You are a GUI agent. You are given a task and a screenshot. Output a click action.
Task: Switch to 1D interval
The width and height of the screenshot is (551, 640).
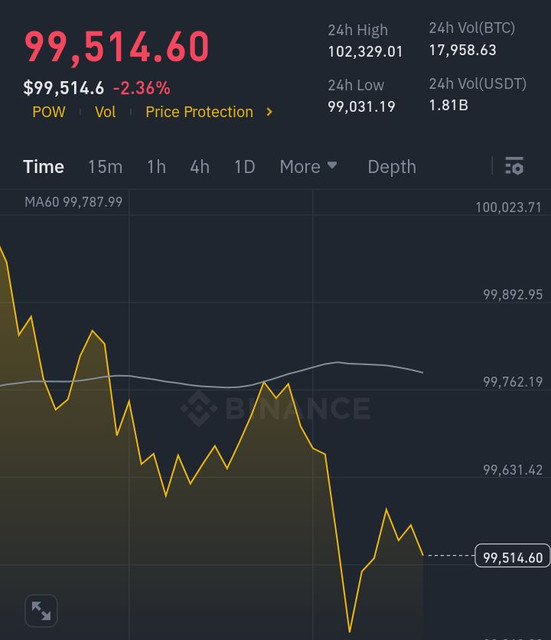244,167
